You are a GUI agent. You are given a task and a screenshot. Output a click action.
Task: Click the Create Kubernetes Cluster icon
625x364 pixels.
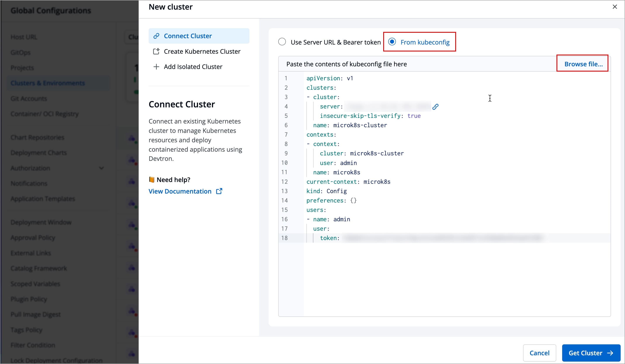(156, 51)
